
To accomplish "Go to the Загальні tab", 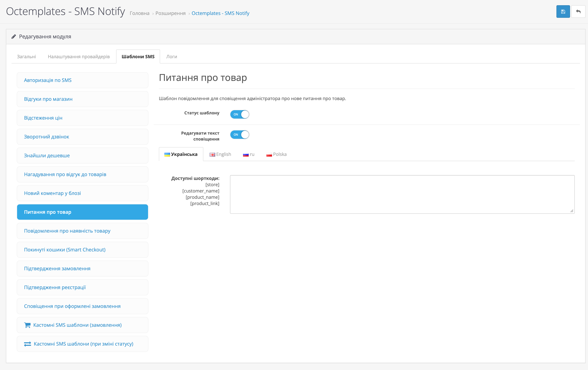I will pos(26,57).
